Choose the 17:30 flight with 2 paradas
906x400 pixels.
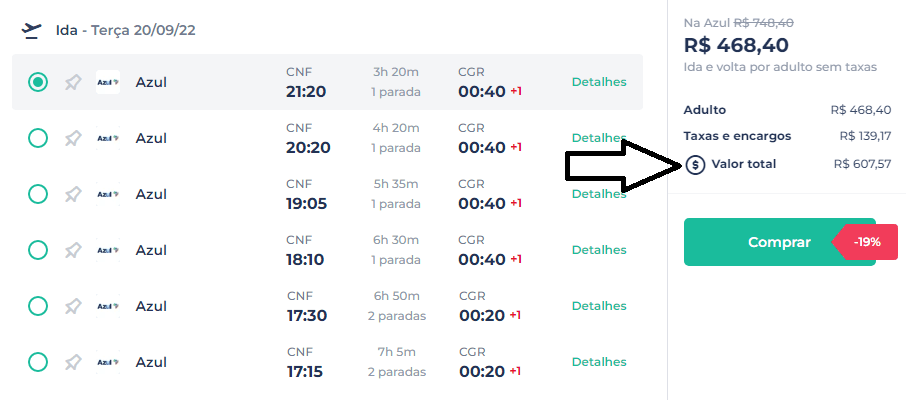click(x=38, y=306)
